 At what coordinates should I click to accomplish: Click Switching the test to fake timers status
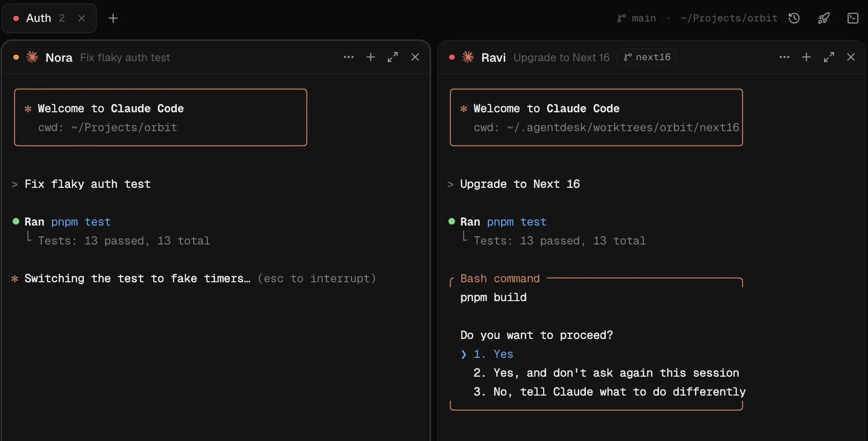coord(137,279)
